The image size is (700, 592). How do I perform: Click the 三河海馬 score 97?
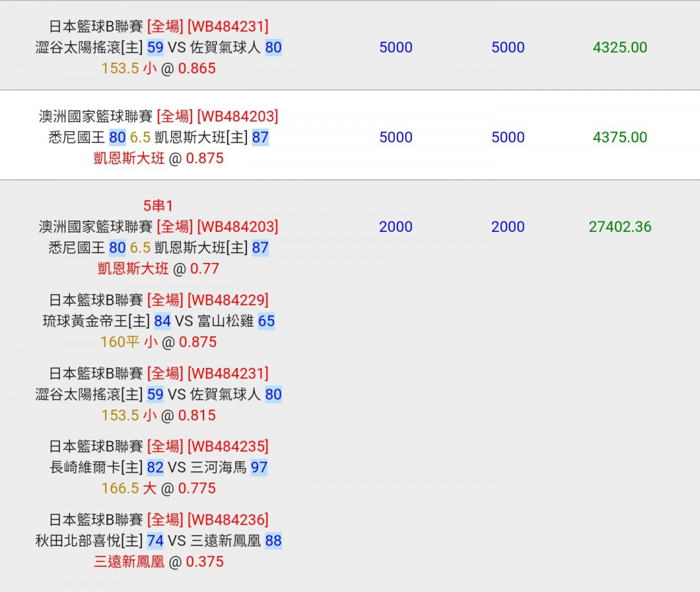click(x=259, y=468)
